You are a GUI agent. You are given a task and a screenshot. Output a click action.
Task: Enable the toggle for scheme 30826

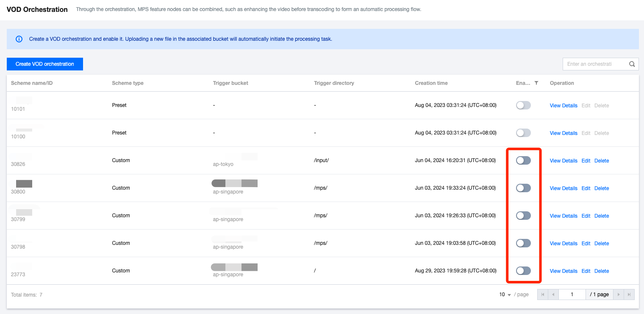(523, 160)
